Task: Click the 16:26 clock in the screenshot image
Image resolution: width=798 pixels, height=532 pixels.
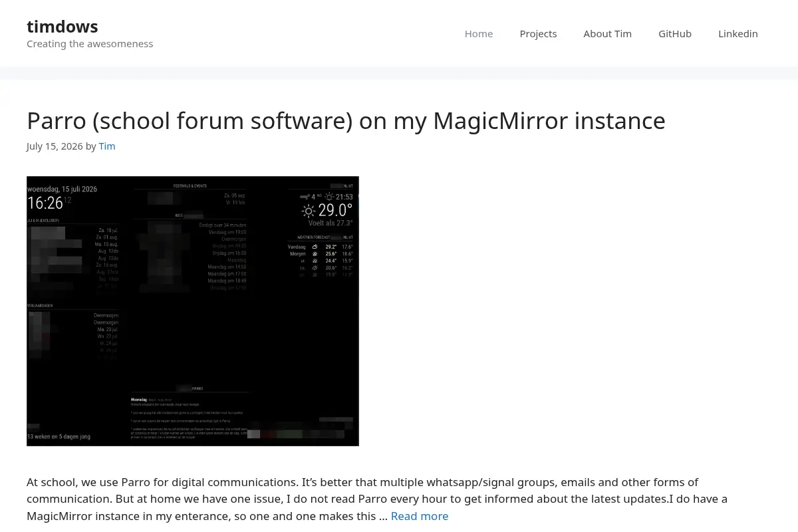Action: [x=45, y=203]
